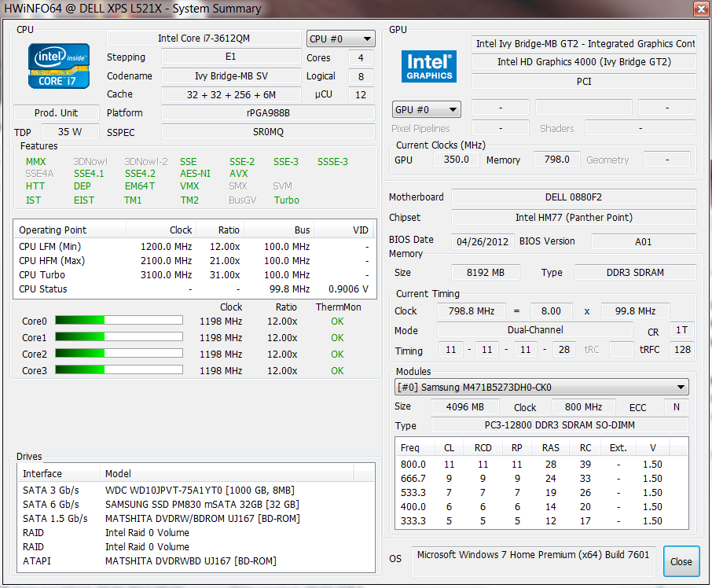Click the SR0MQ SSPEC field
Screen dimensions: 712x588
click(x=268, y=132)
